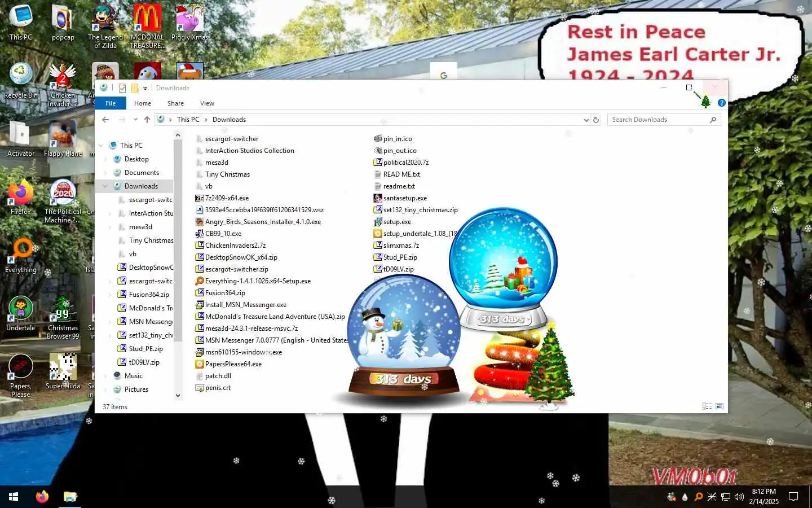Open the recent locations dropdown
This screenshot has width=812, height=508.
(135, 120)
